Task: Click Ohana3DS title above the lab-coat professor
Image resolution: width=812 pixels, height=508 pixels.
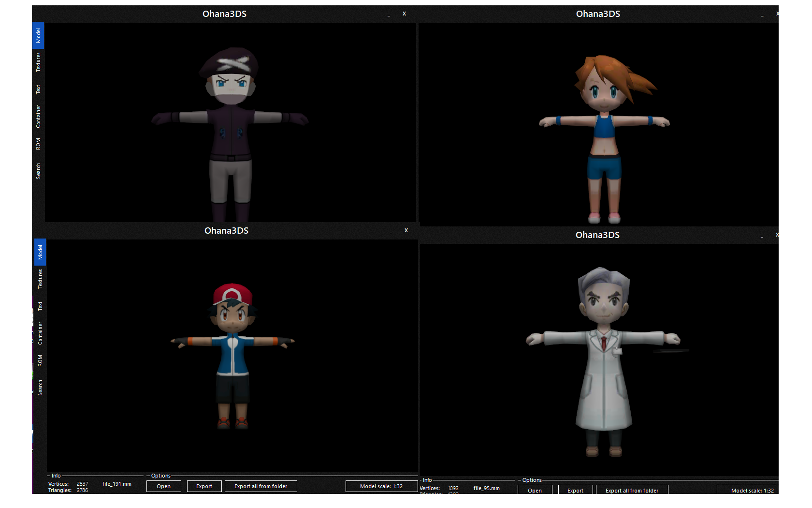Action: point(598,235)
